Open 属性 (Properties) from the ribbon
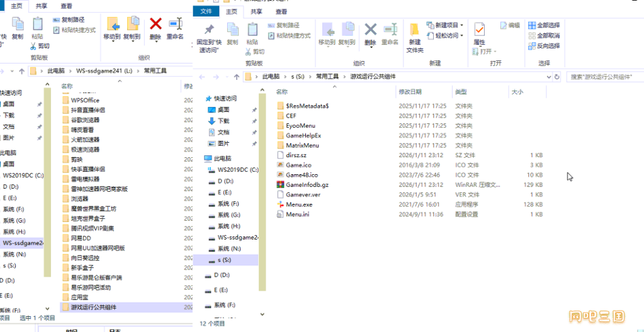This screenshot has height=332, width=644. coord(479,33)
